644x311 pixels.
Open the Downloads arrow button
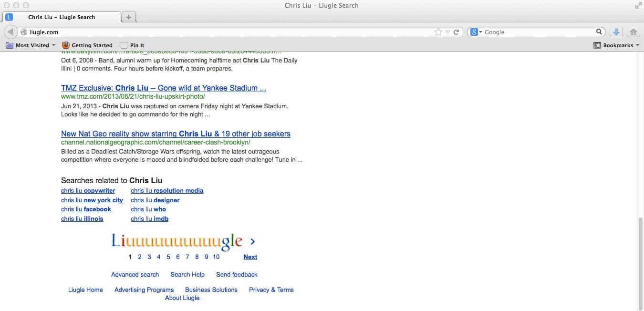(x=616, y=32)
